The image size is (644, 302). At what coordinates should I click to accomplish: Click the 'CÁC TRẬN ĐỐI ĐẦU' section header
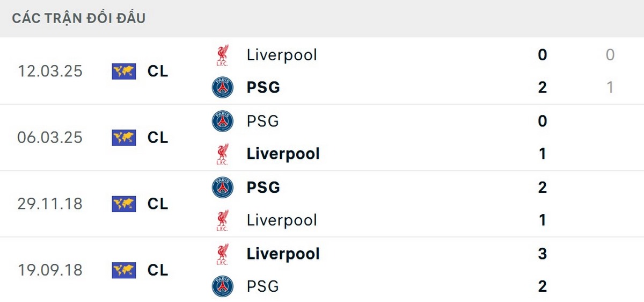point(79,18)
